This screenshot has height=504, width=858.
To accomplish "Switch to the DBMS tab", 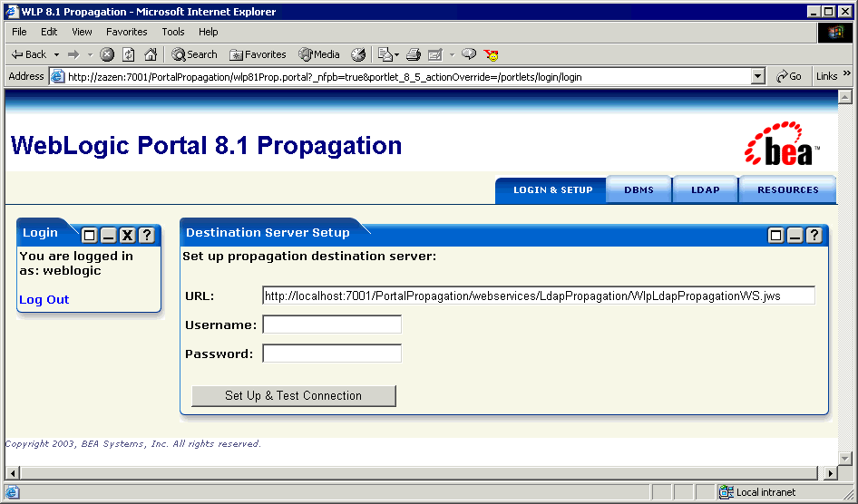I will [x=639, y=189].
